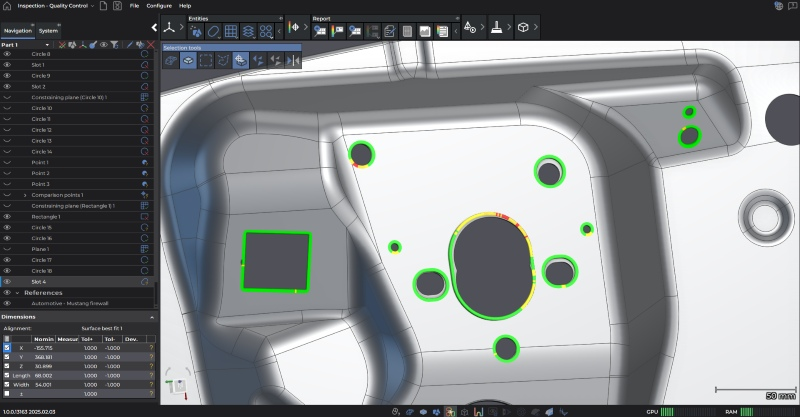Click the Automotive - Mustang firewall reference

pos(70,303)
